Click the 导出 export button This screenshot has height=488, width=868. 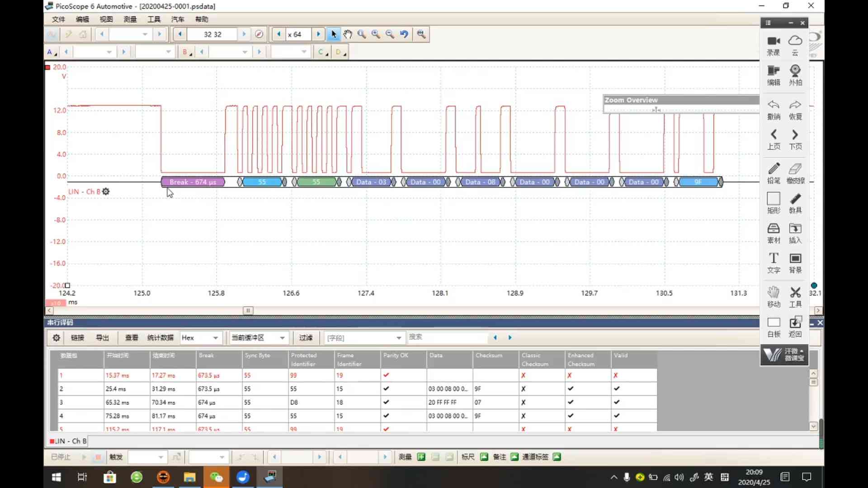(x=103, y=338)
